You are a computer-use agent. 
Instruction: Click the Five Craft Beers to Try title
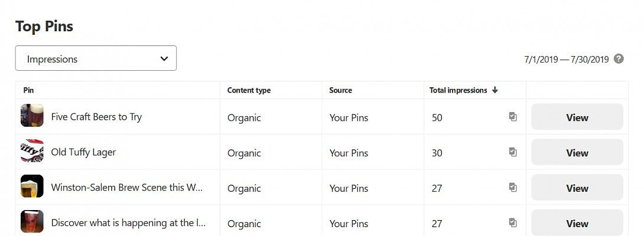[96, 117]
